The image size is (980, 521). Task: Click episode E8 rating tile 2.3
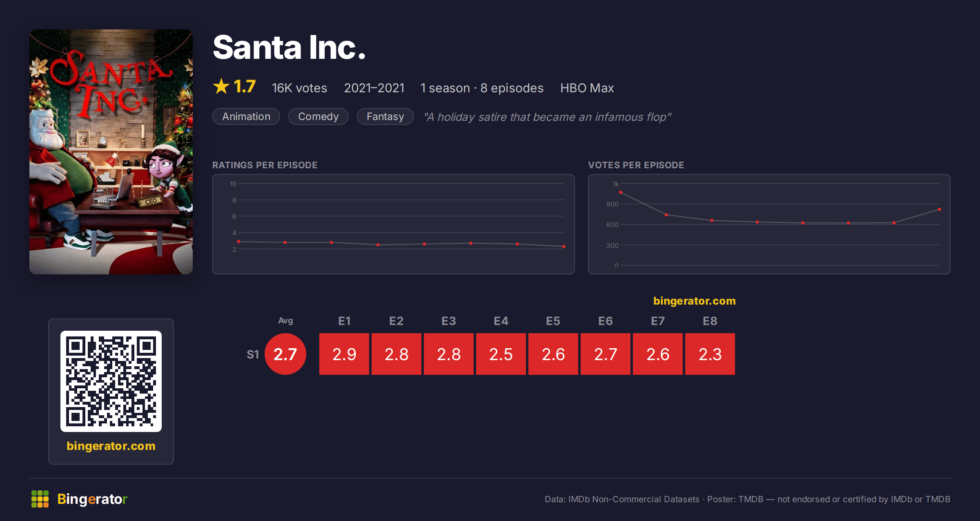click(710, 354)
